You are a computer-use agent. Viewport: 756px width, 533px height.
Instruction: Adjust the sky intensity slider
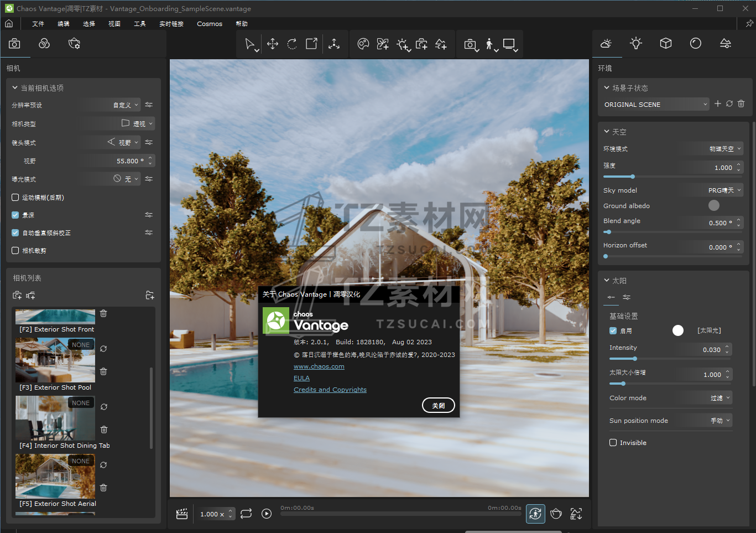[673, 177]
